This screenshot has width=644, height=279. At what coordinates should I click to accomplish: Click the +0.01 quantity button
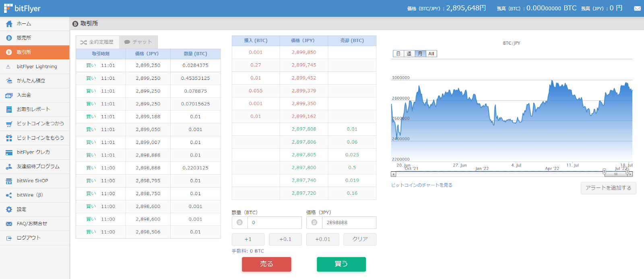coord(322,239)
